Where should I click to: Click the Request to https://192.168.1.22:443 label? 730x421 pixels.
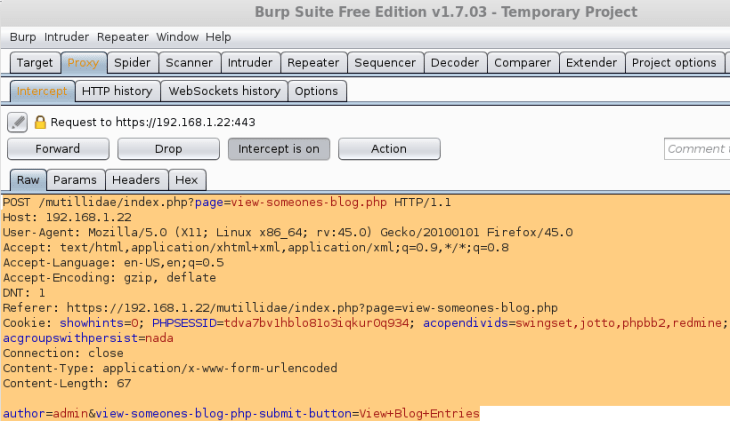(153, 122)
